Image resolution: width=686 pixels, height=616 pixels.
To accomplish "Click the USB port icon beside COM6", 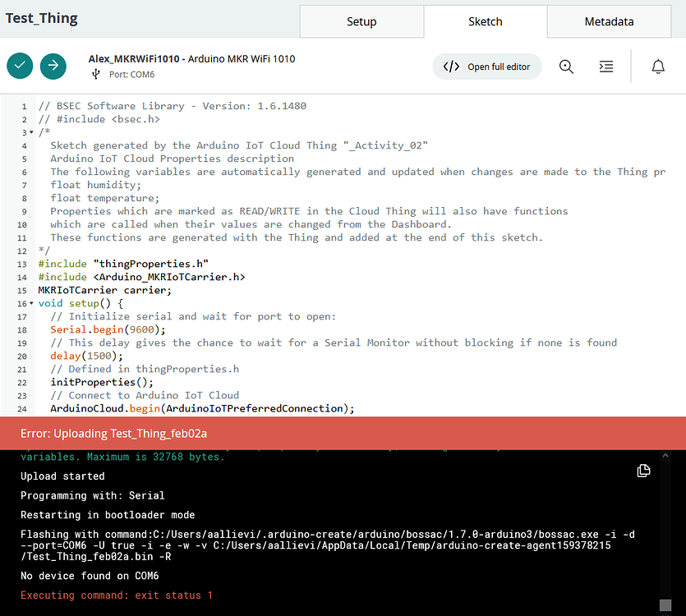I will tap(97, 75).
